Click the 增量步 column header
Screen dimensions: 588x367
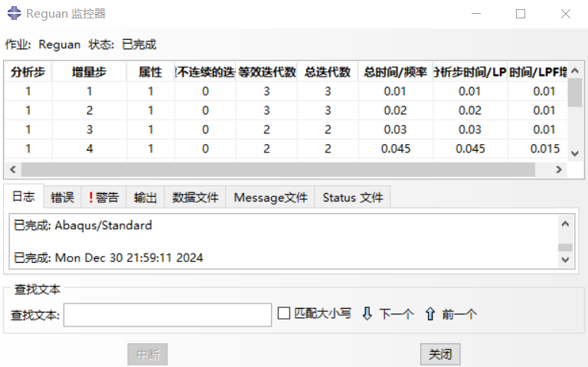90,72
